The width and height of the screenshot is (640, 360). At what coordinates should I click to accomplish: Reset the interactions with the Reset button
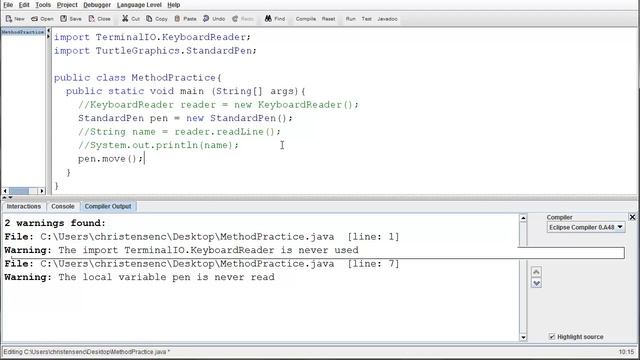point(329,19)
